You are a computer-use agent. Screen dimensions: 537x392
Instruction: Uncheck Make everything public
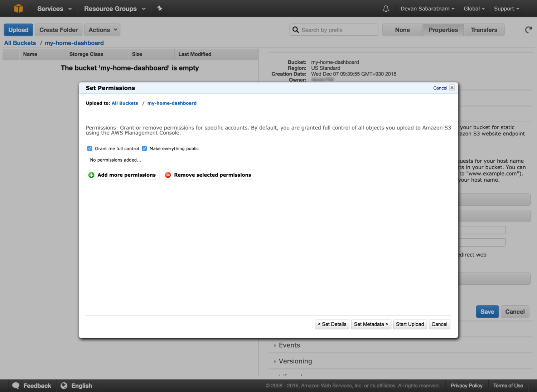[x=144, y=148]
